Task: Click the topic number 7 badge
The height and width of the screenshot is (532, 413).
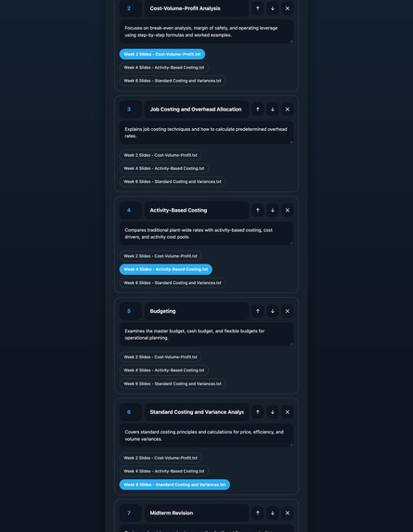Action: [131, 513]
